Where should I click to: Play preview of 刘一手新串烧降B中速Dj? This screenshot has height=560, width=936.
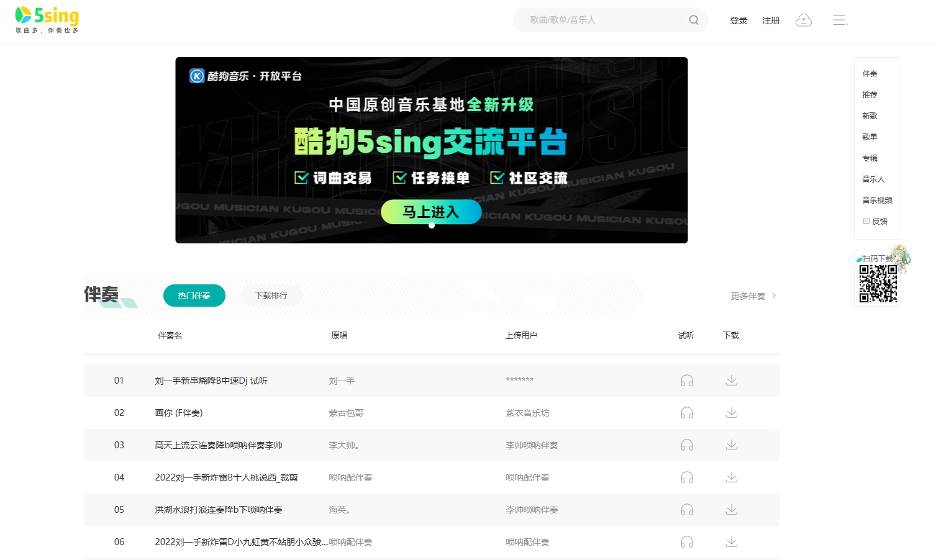click(686, 380)
